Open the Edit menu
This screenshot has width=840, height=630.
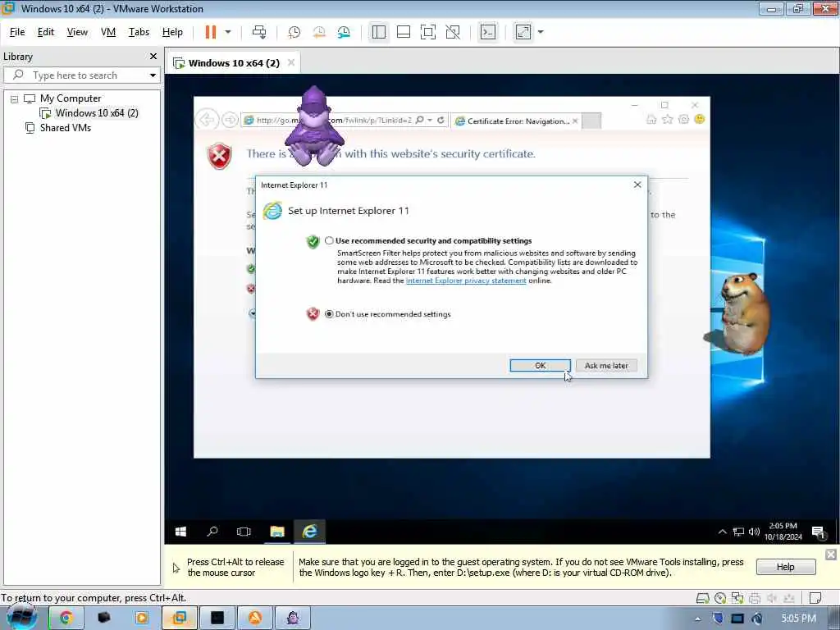(x=46, y=32)
